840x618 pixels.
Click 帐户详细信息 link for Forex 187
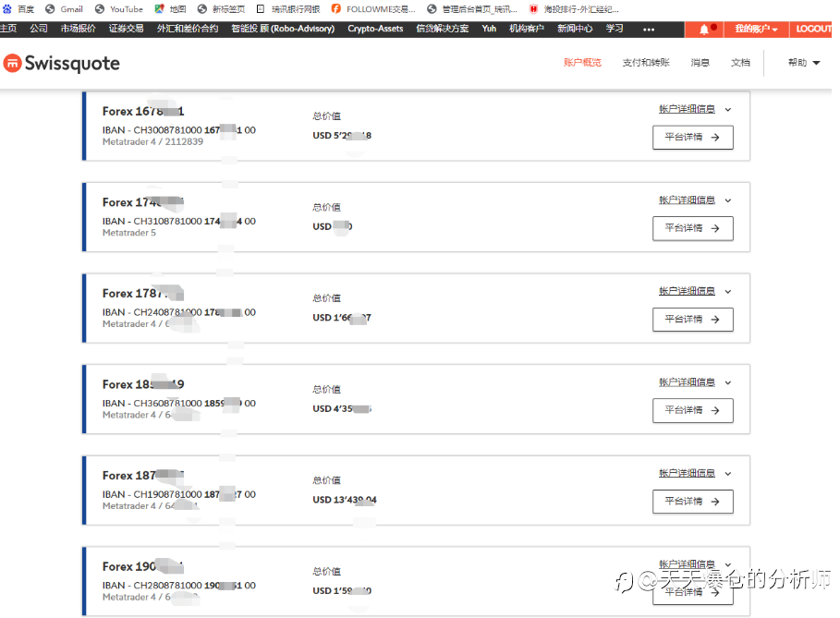tap(687, 473)
